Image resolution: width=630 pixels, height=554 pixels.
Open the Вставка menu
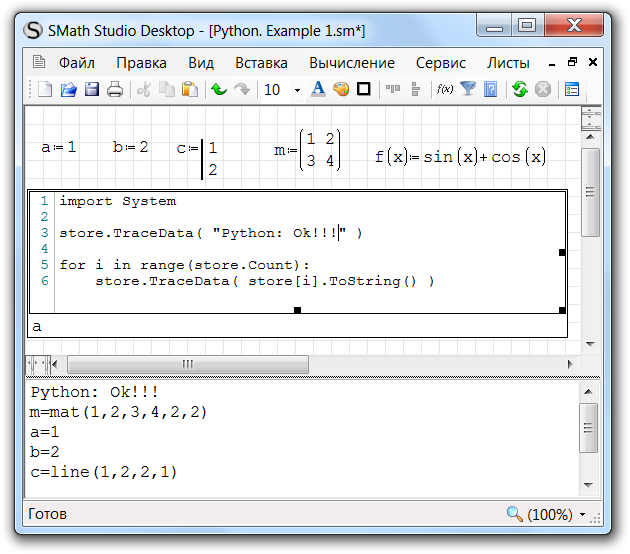[x=262, y=62]
